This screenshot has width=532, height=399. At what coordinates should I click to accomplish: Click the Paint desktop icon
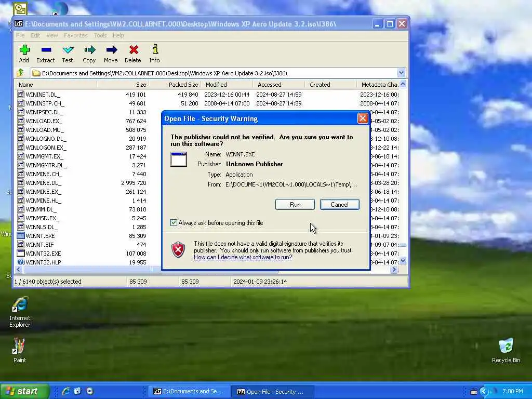[x=19, y=346]
